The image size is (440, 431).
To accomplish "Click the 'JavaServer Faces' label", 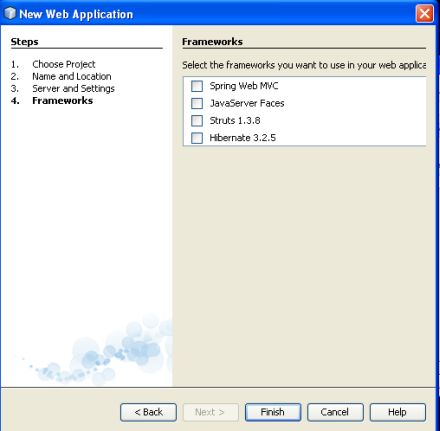I will 247,103.
